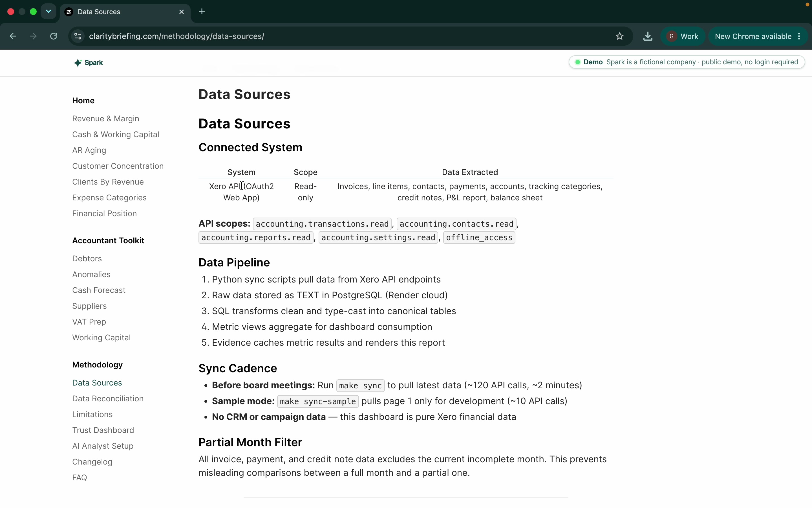
Task: Open the Work profile menu
Action: [x=683, y=36]
